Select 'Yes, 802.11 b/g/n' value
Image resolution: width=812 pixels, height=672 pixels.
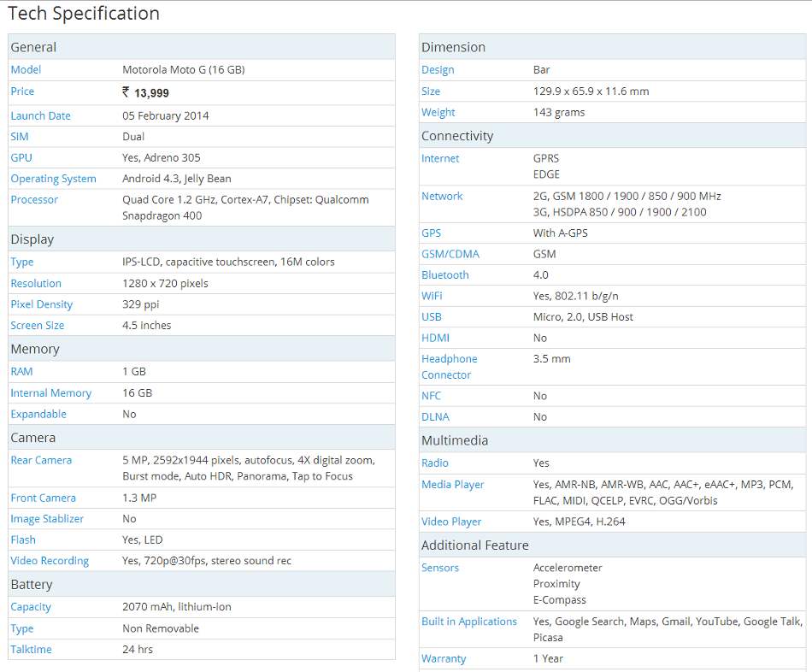[x=576, y=296]
